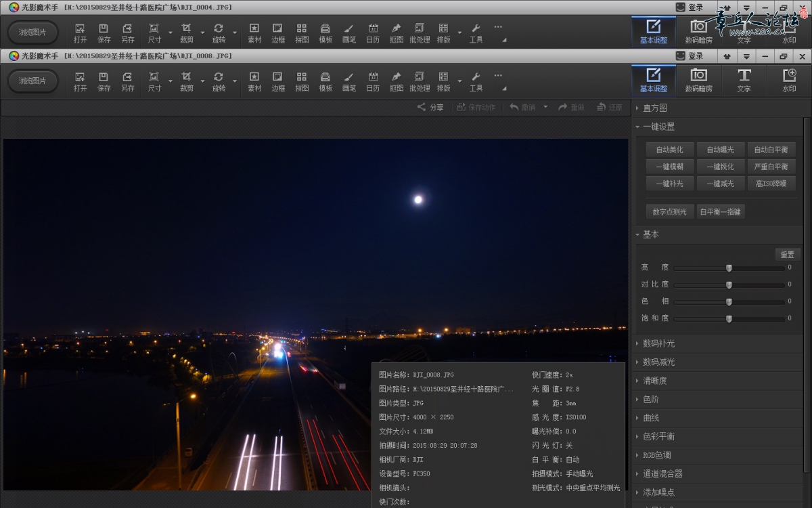Click the 一键锐化 one-click sharpen button

click(x=720, y=167)
